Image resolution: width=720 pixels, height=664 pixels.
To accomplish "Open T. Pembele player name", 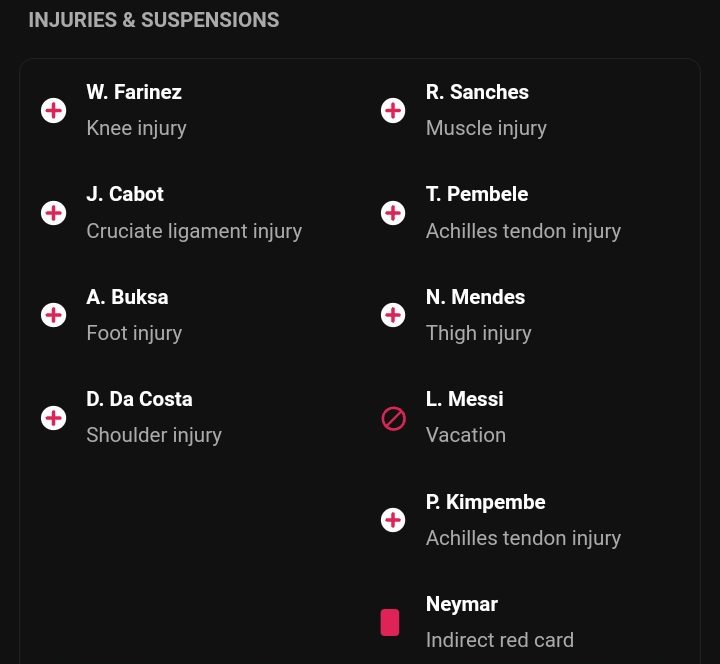I will [x=477, y=194].
